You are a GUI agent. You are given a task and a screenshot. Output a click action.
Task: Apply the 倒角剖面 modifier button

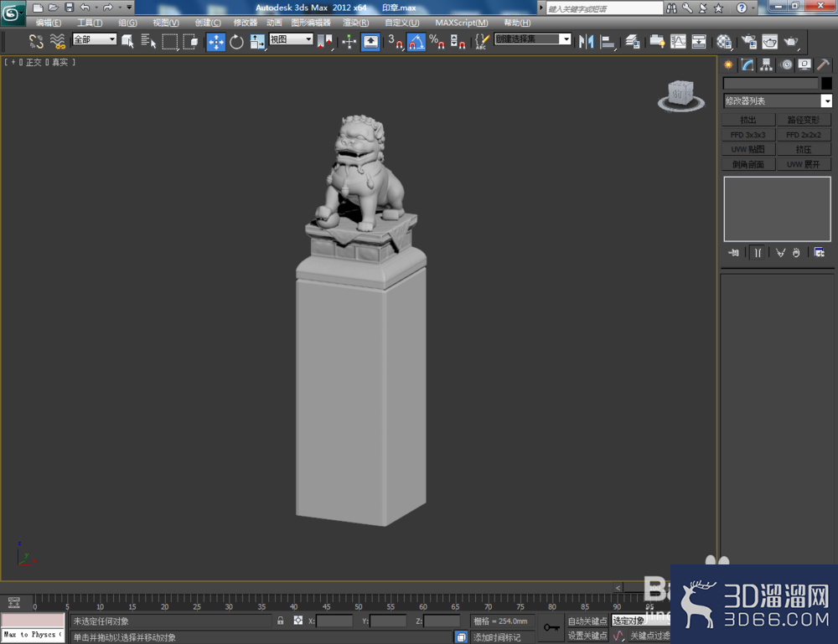(x=748, y=164)
